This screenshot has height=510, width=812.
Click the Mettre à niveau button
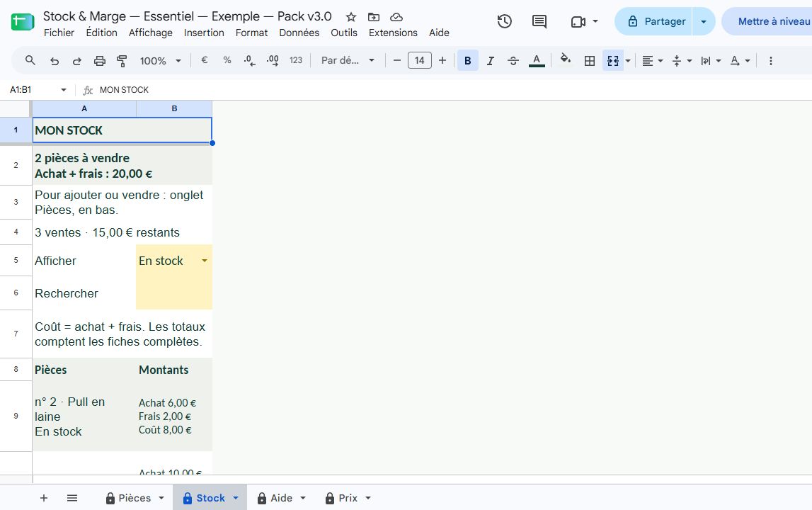tap(773, 21)
